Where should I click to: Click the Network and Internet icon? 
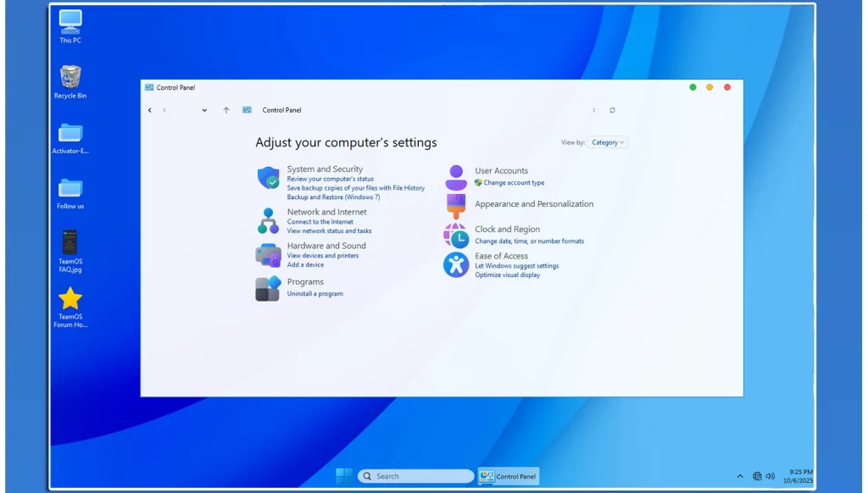pyautogui.click(x=268, y=220)
